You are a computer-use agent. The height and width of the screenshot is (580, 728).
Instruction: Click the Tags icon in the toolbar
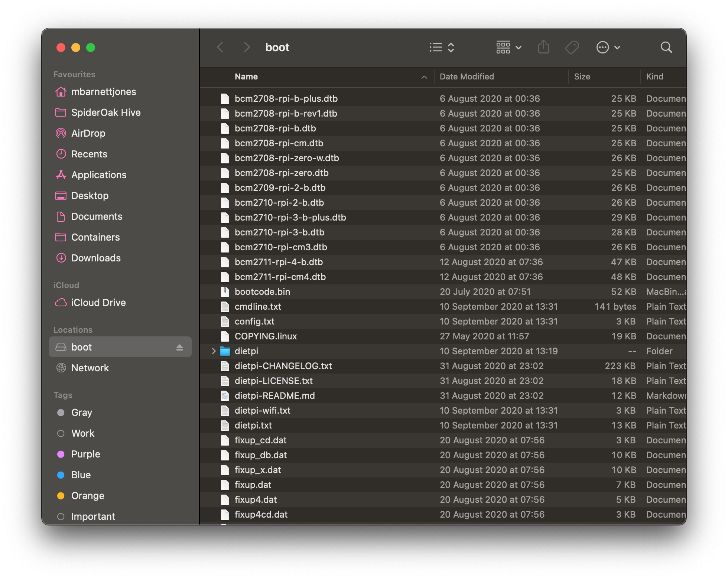(x=572, y=47)
